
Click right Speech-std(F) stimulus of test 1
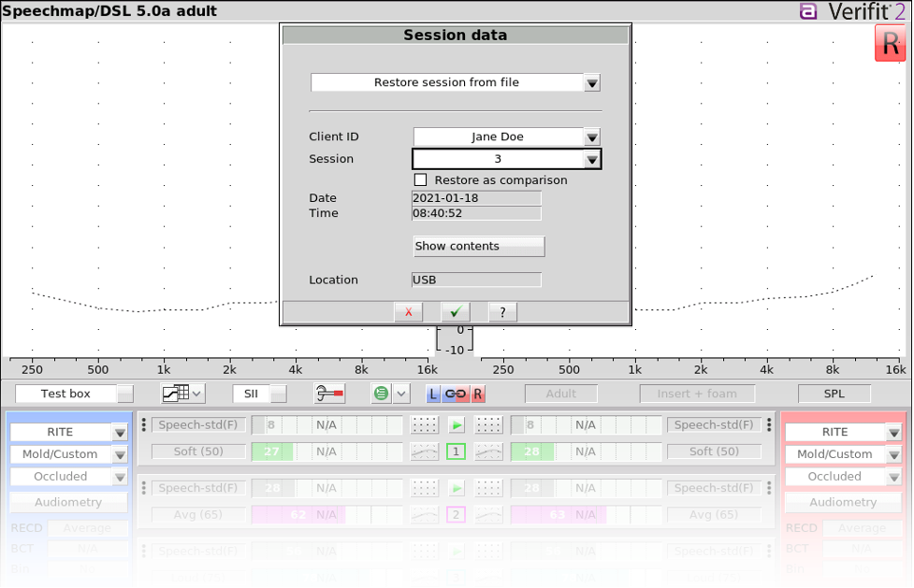tap(714, 424)
